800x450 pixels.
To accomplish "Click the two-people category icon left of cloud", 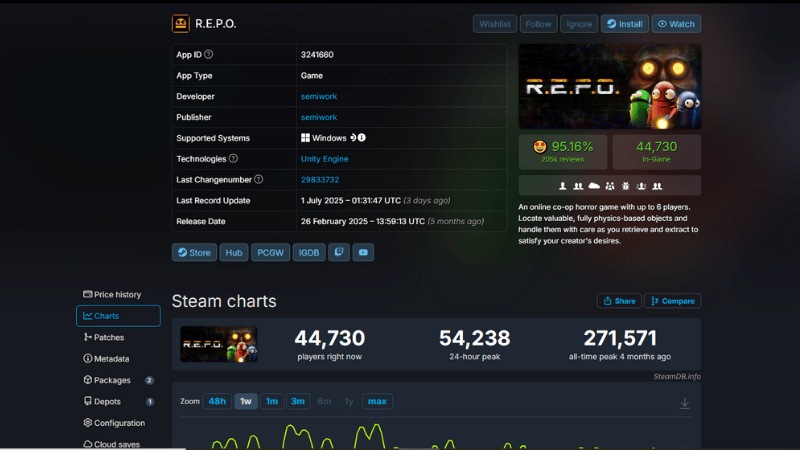I will [x=578, y=186].
